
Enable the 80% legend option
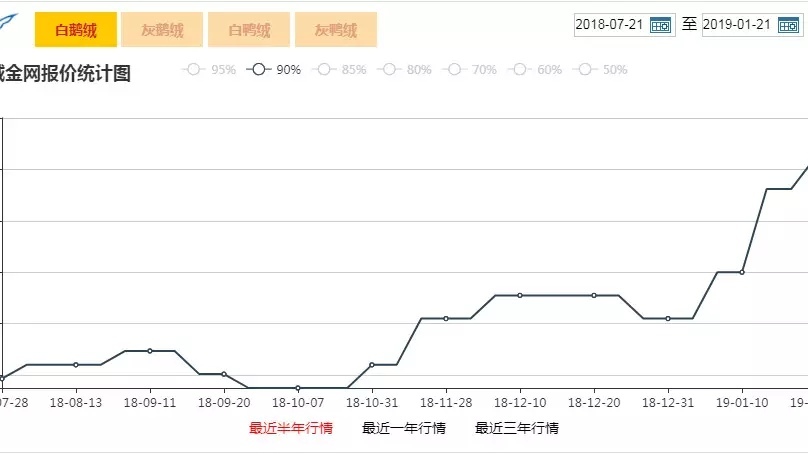point(405,70)
